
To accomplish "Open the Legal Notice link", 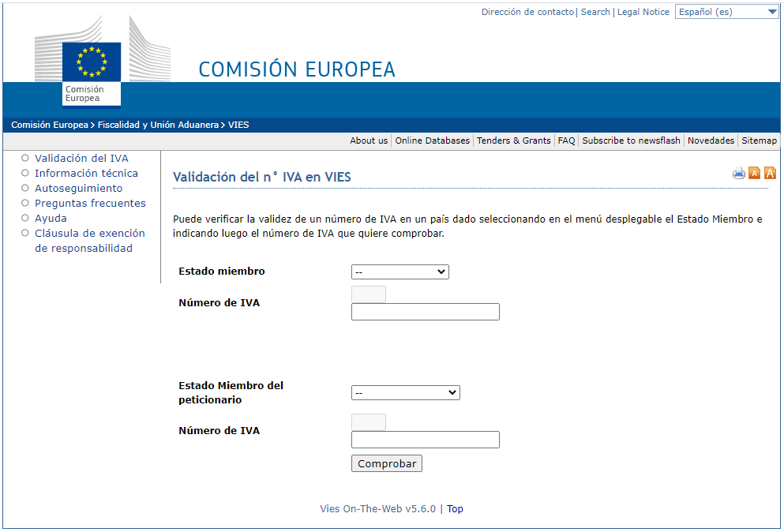I will click(643, 12).
